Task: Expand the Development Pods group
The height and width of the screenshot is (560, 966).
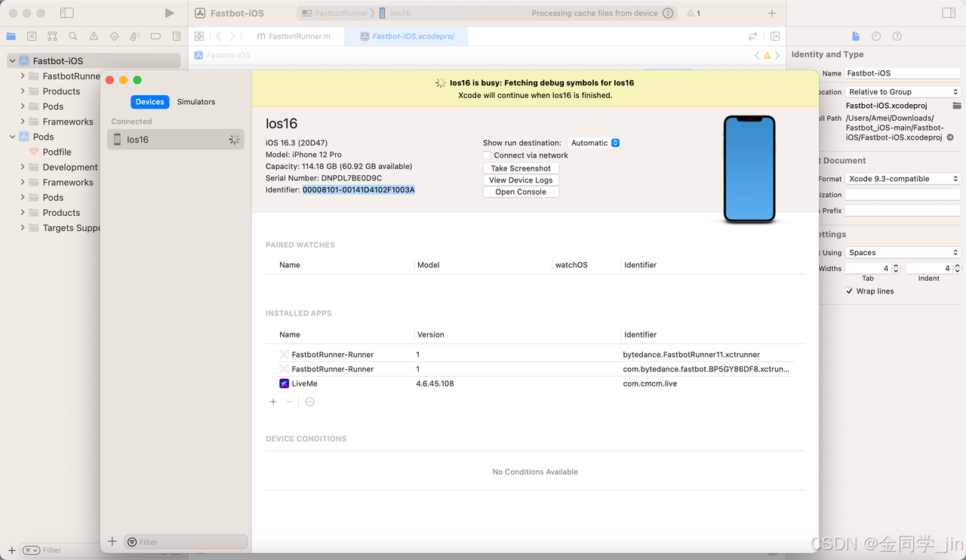Action: [23, 167]
